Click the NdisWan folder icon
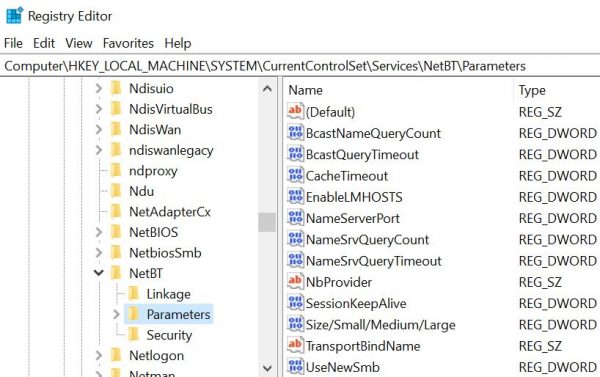 (116, 129)
